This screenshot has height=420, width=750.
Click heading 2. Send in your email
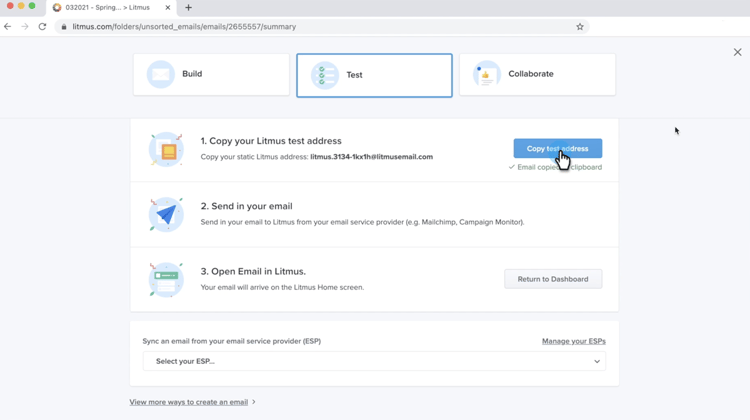tap(246, 206)
